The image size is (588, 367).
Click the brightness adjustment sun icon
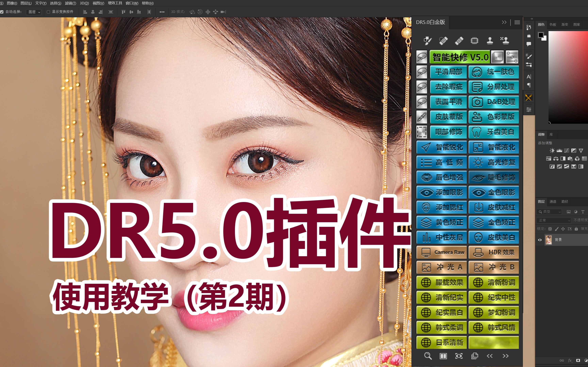click(x=552, y=151)
